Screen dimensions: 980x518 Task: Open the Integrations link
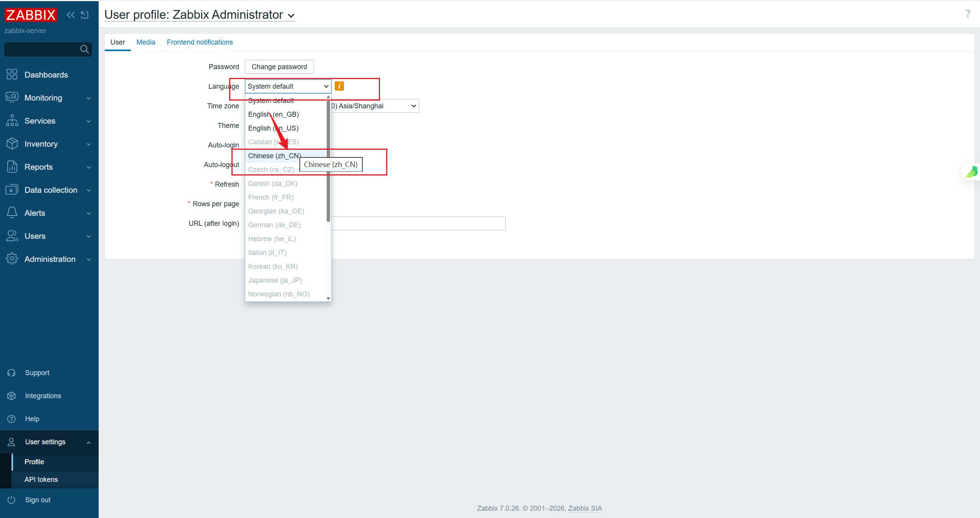43,396
